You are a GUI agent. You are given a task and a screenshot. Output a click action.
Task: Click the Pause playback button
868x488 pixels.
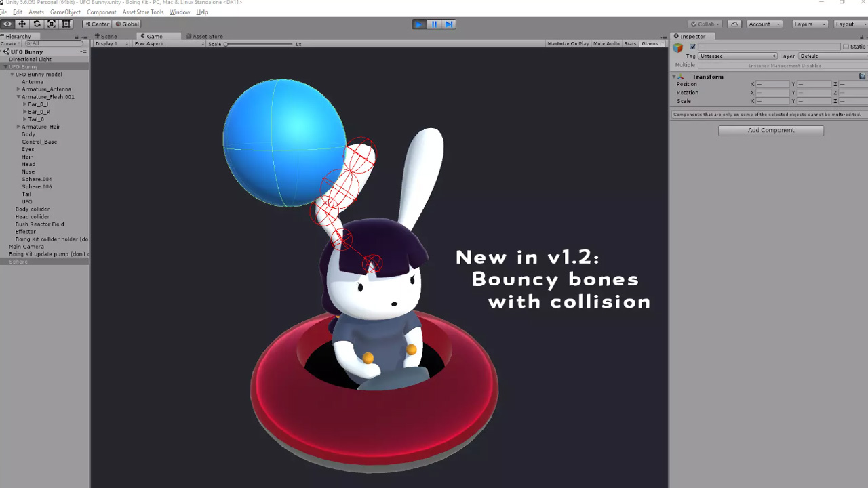pyautogui.click(x=434, y=24)
